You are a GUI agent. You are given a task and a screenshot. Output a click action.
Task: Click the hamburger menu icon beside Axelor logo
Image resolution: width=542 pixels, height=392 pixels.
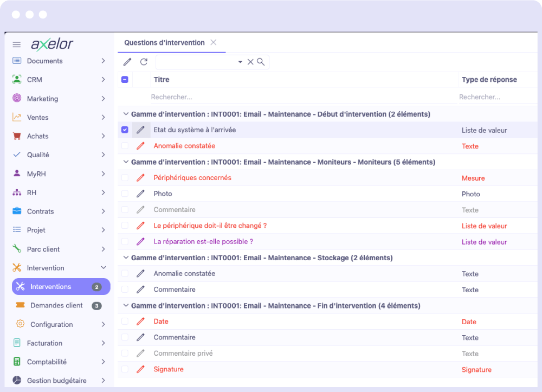tap(17, 44)
